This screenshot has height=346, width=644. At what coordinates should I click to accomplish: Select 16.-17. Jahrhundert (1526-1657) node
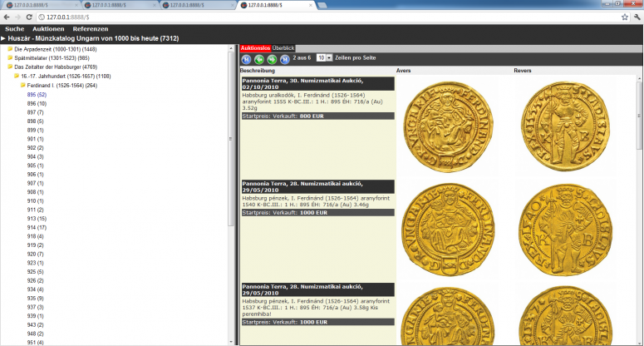coord(66,77)
